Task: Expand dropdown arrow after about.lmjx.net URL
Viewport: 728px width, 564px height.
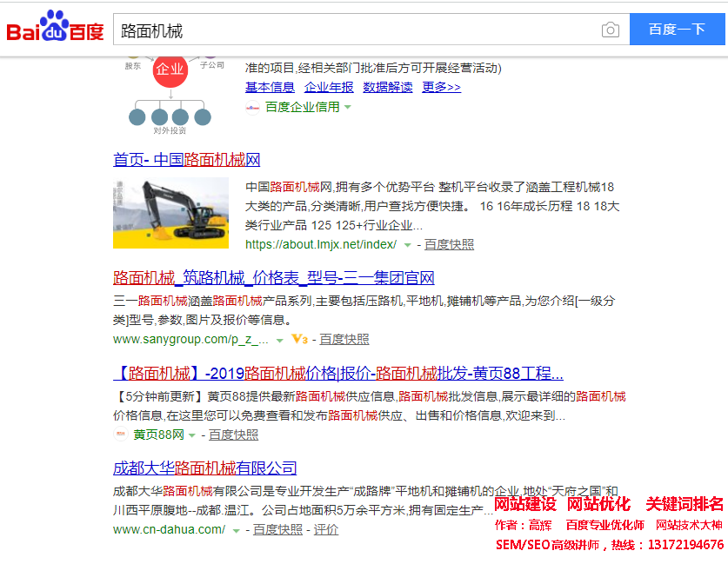Action: coord(407,245)
